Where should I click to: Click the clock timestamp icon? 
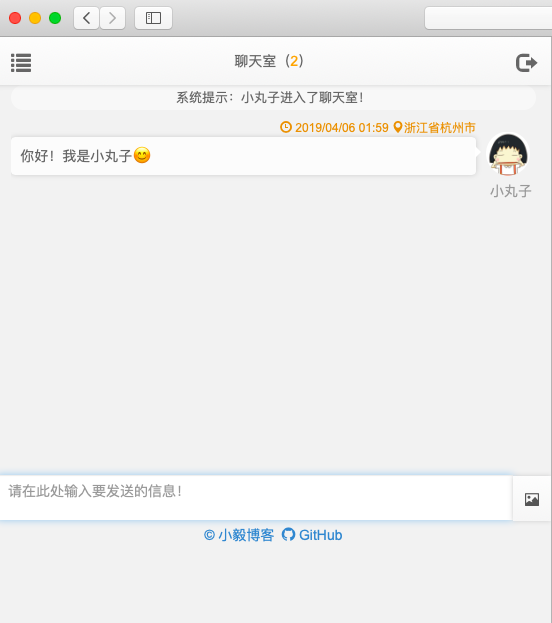(286, 127)
